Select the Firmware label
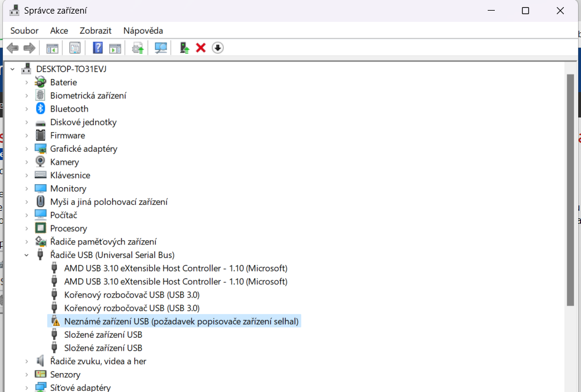This screenshot has height=392, width=581. click(67, 135)
